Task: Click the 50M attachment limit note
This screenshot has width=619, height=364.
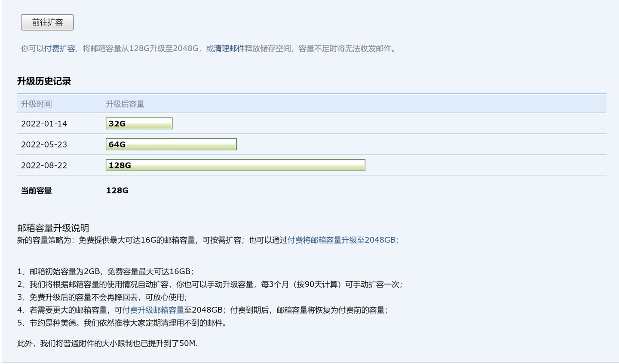Action: (x=107, y=343)
